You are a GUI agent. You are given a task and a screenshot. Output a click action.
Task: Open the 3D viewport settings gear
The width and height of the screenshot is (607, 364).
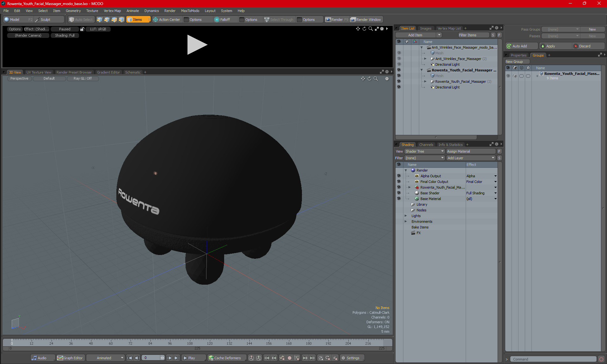coord(387,79)
